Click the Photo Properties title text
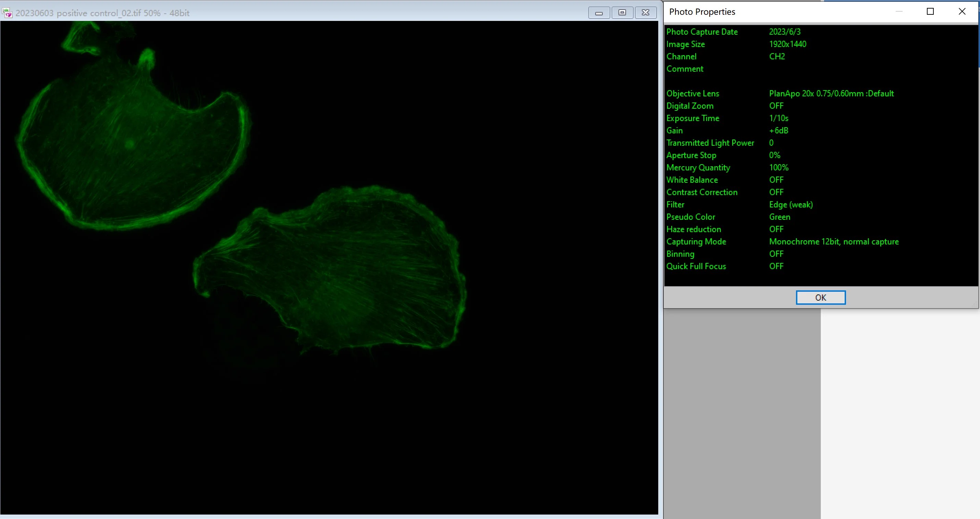This screenshot has height=519, width=980. coord(702,12)
